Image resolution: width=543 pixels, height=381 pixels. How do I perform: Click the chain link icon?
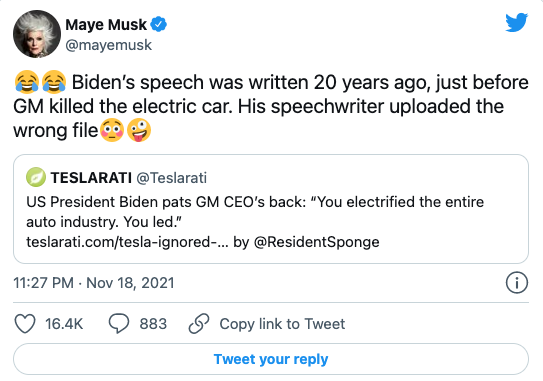coord(199,324)
